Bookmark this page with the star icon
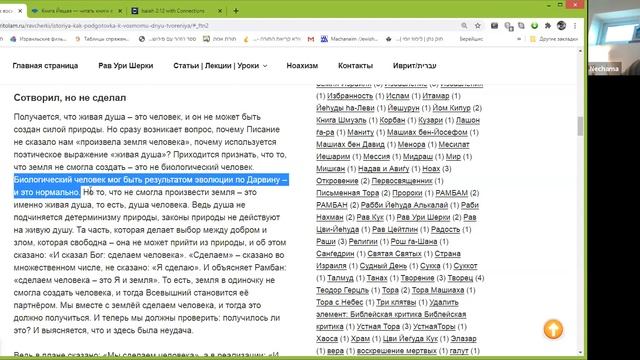640x360 pixels. (478, 26)
